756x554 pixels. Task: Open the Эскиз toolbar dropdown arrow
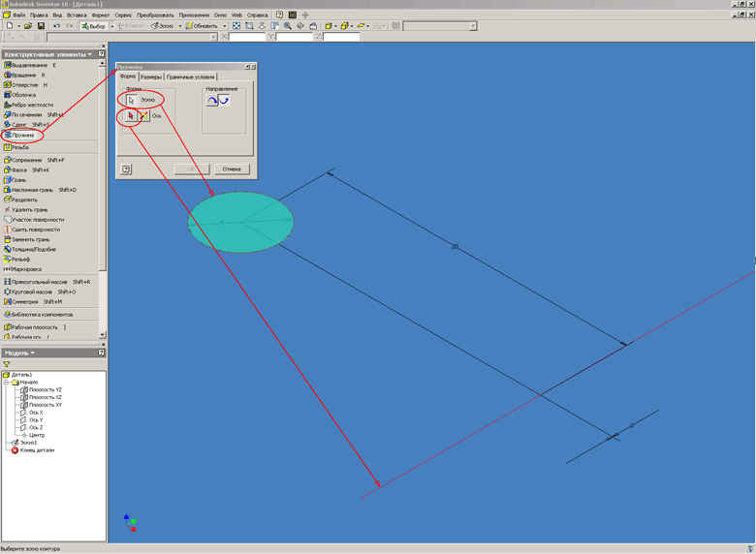point(180,26)
